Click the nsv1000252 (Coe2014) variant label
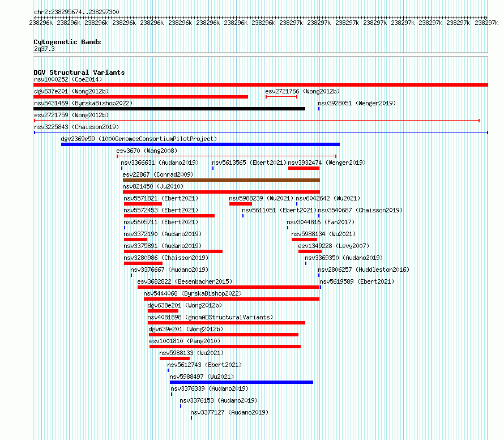504x440 pixels. (68, 79)
